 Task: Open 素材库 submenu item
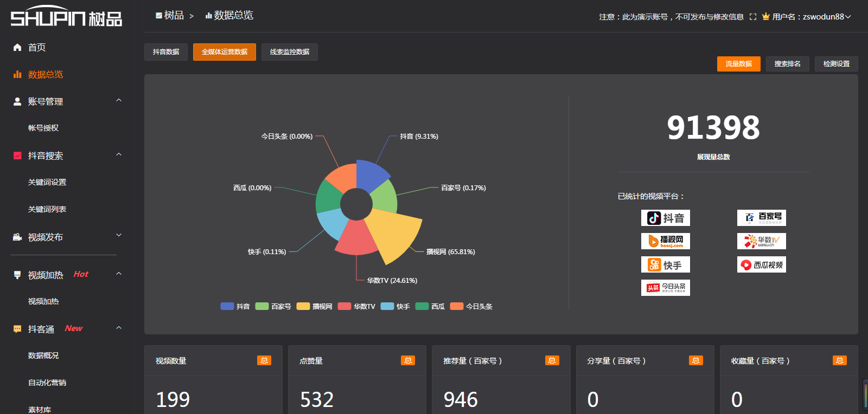40,410
